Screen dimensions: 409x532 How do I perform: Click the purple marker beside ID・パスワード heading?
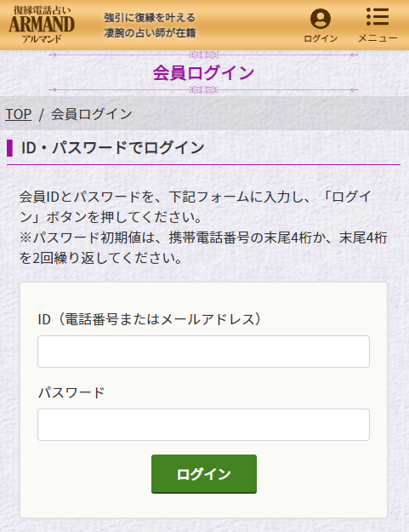pos(10,148)
